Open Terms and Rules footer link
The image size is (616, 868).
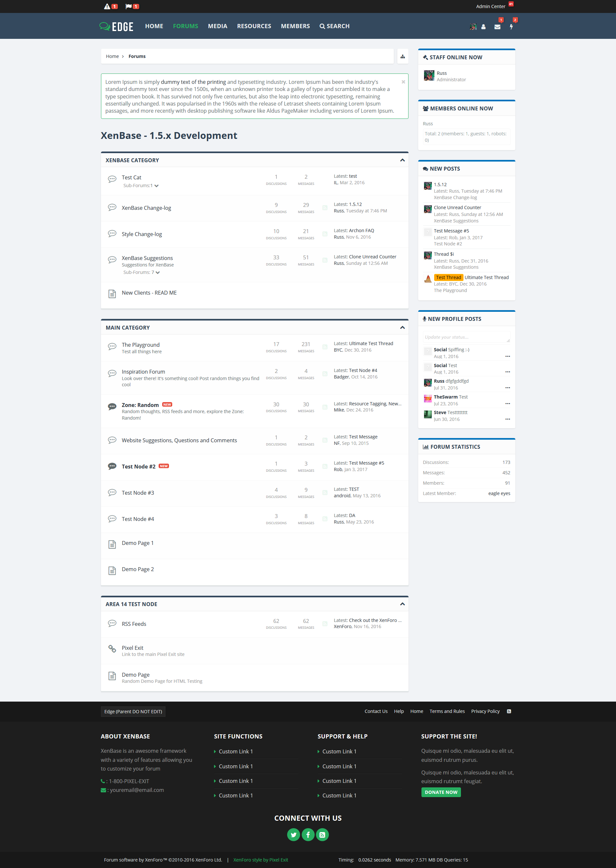point(447,711)
